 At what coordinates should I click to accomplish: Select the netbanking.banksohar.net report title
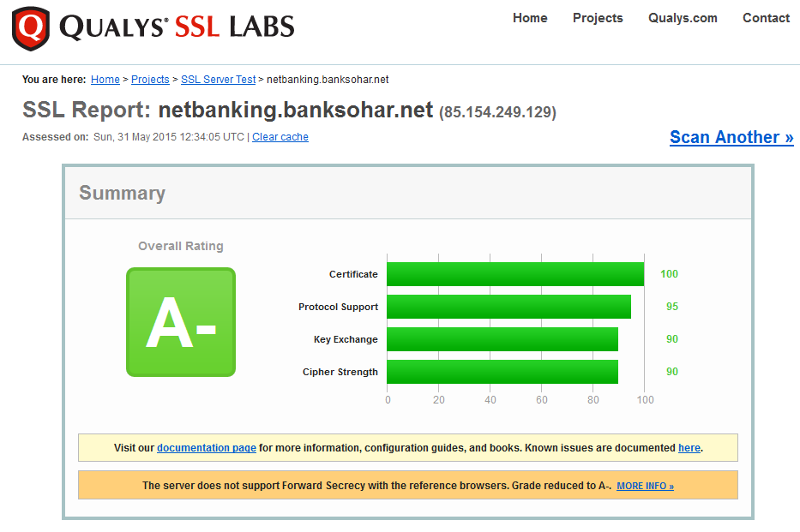(296, 110)
